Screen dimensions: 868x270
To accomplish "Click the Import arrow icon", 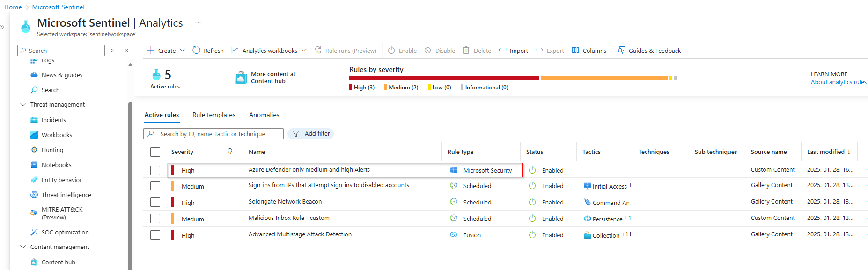I will (502, 51).
